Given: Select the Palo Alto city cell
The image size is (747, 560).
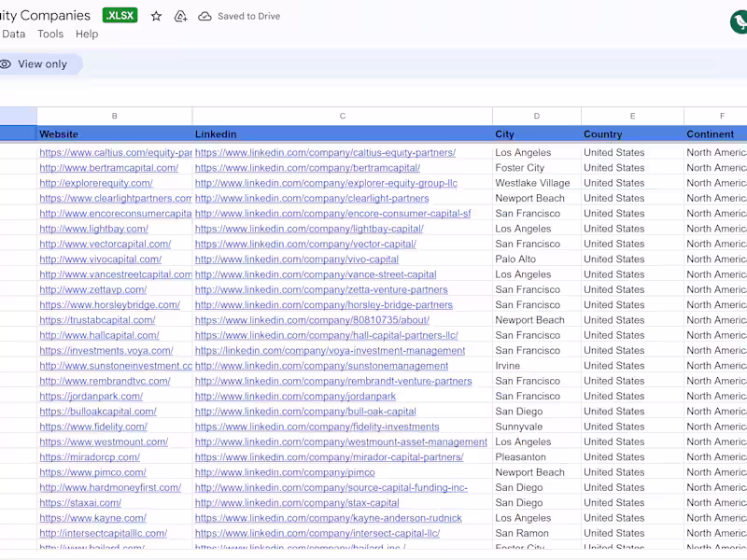Looking at the screenshot, I should point(536,259).
